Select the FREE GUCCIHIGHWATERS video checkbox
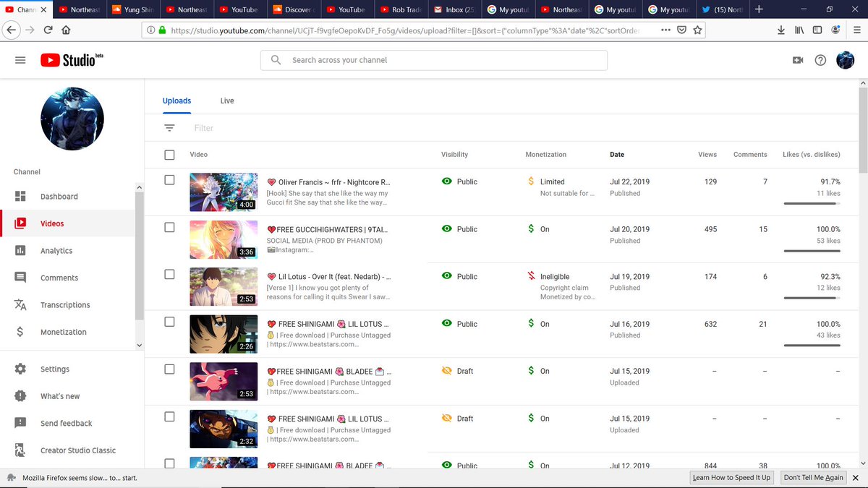 (x=169, y=227)
